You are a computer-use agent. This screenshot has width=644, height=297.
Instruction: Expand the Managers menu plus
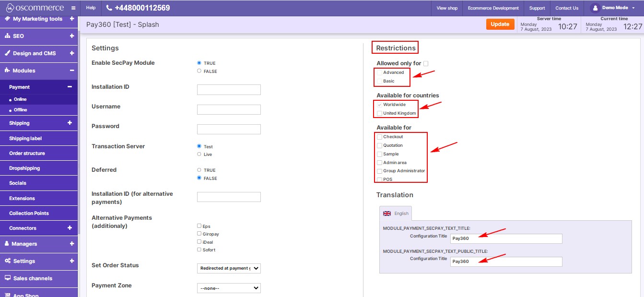tap(72, 244)
